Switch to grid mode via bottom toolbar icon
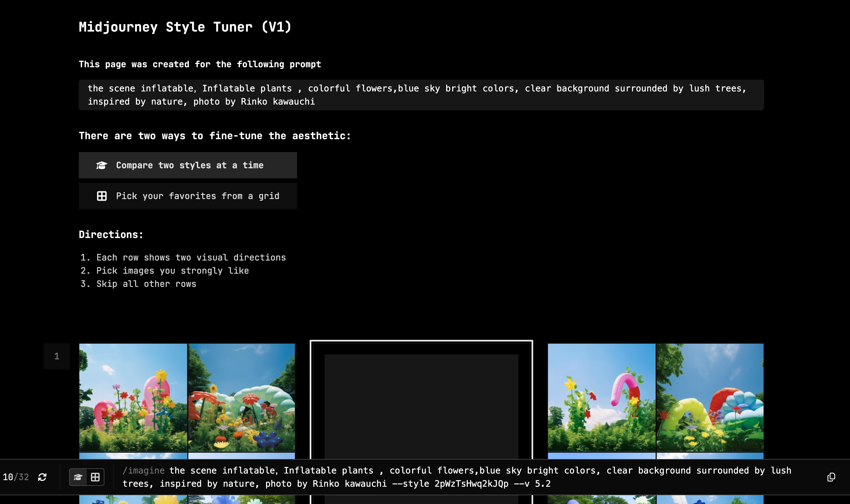Screen dimensions: 850x504 [x=96, y=477]
